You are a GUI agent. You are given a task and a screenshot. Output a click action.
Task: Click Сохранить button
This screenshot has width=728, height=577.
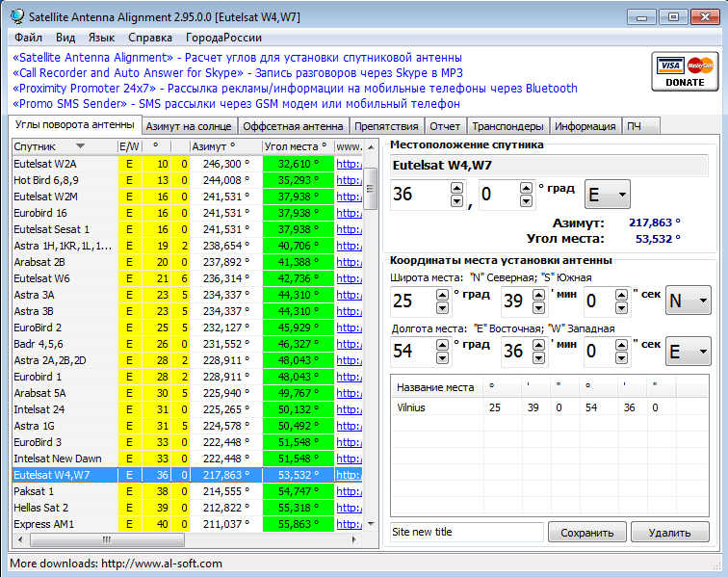coord(586,533)
